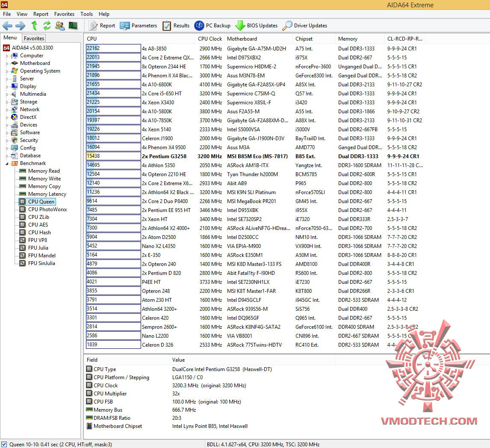Switch to the Menu tab
This screenshot has height=448, width=490.
[x=10, y=38]
